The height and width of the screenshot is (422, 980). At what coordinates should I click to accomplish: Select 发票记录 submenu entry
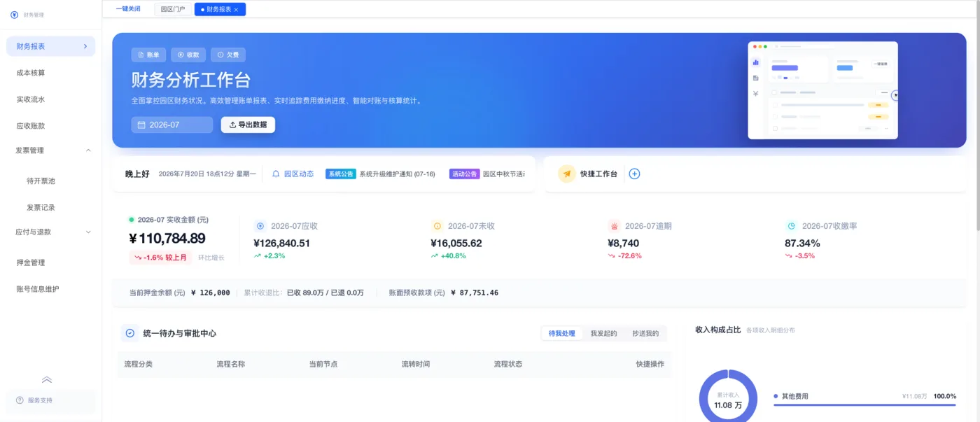point(41,207)
